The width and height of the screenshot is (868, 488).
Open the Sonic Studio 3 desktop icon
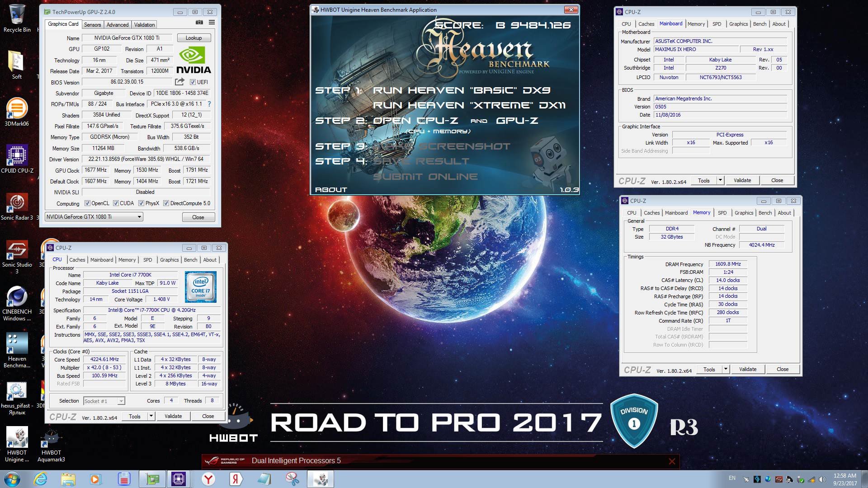click(17, 256)
